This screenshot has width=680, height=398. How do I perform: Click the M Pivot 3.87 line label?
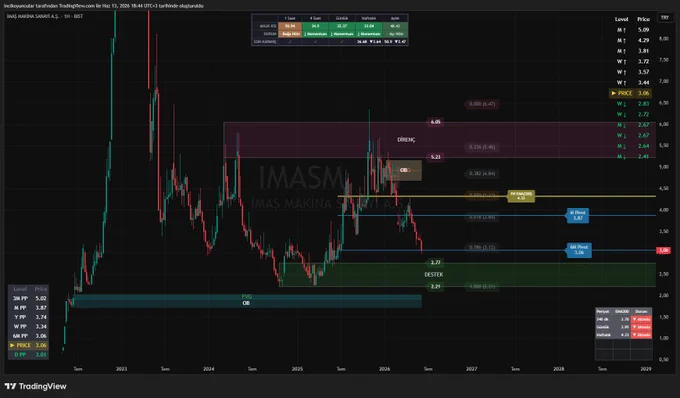578,215
